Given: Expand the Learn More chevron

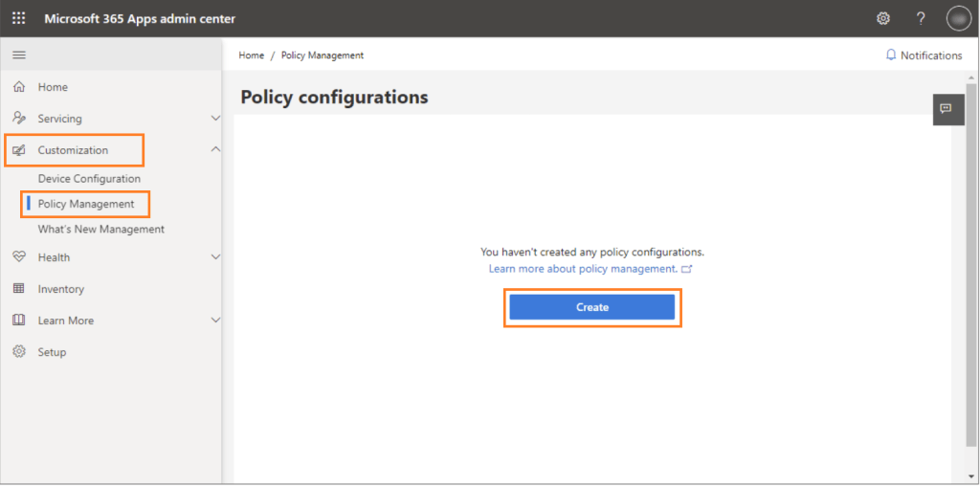Looking at the screenshot, I should point(215,321).
